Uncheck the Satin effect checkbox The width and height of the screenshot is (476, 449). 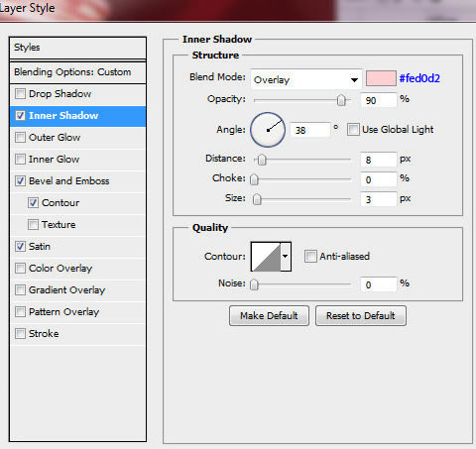click(x=20, y=247)
